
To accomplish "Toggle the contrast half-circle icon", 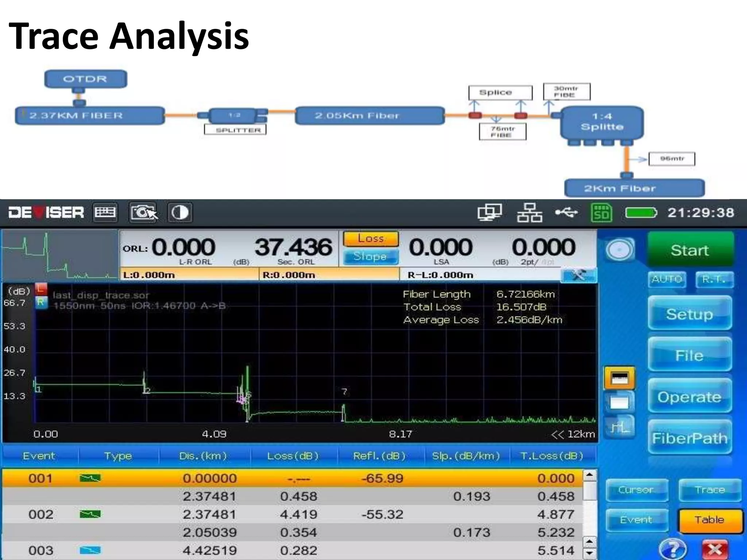I will (x=180, y=213).
